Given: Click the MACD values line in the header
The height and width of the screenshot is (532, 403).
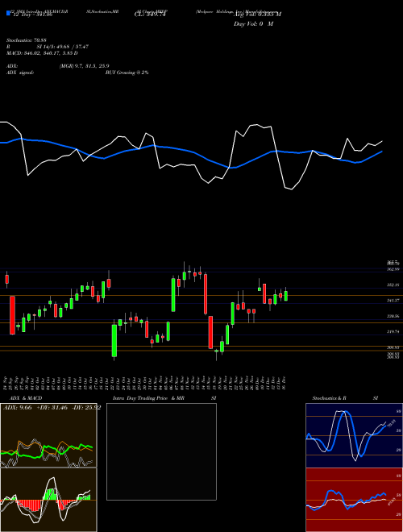Looking at the screenshot, I should 42,53.
